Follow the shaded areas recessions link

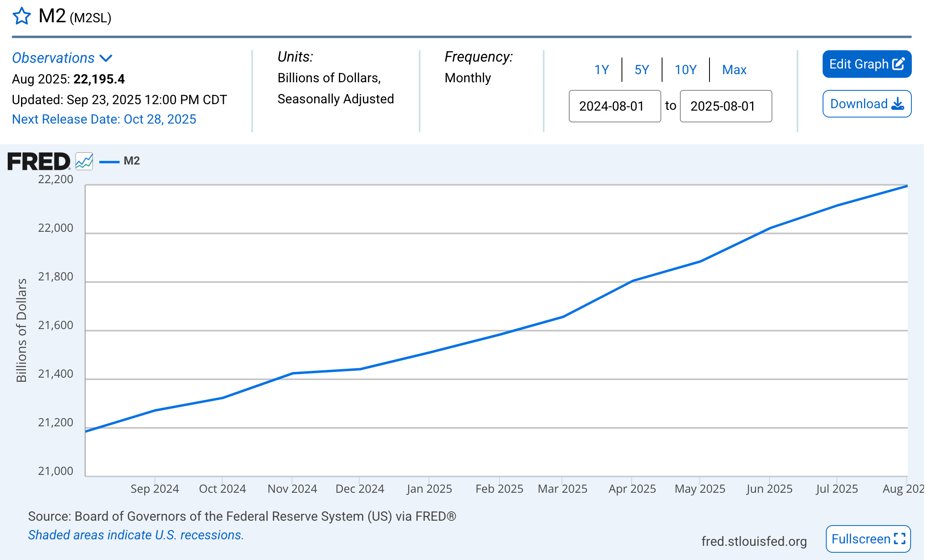[136, 535]
